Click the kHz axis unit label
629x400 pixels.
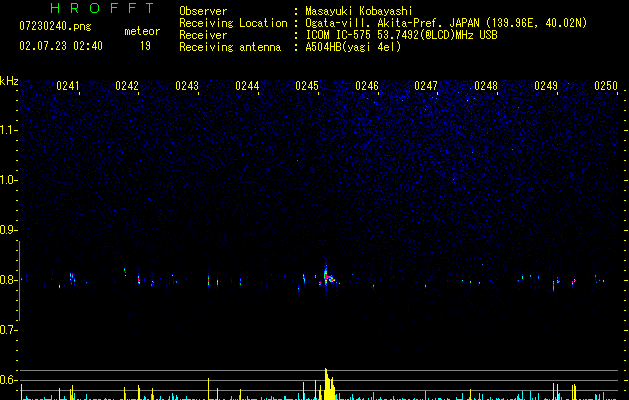click(9, 81)
